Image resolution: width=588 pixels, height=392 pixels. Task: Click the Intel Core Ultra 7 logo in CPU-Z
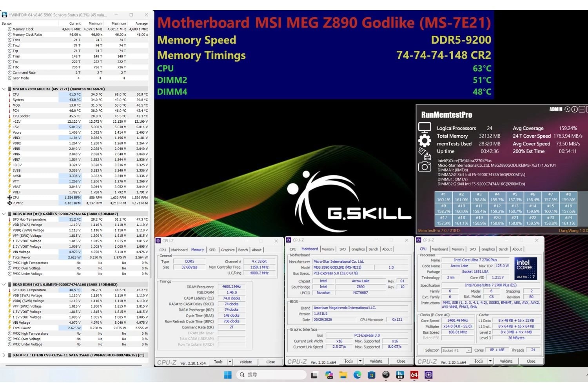[x=525, y=268]
